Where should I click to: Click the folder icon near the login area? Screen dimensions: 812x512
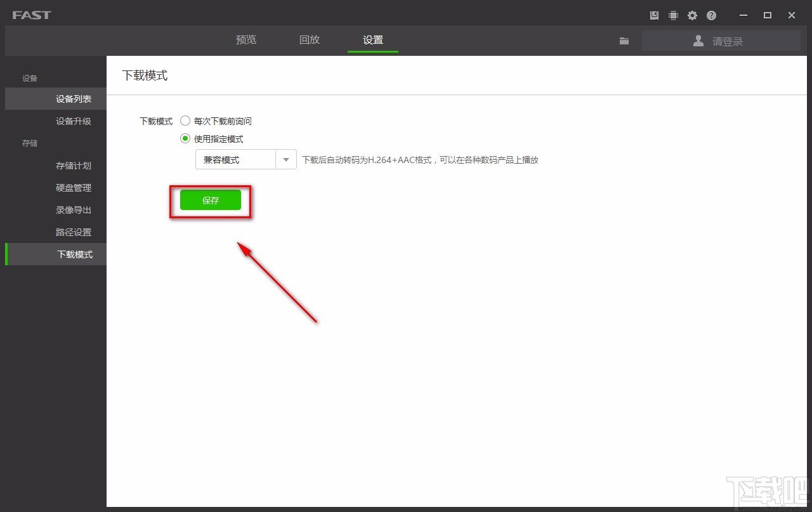click(x=624, y=40)
